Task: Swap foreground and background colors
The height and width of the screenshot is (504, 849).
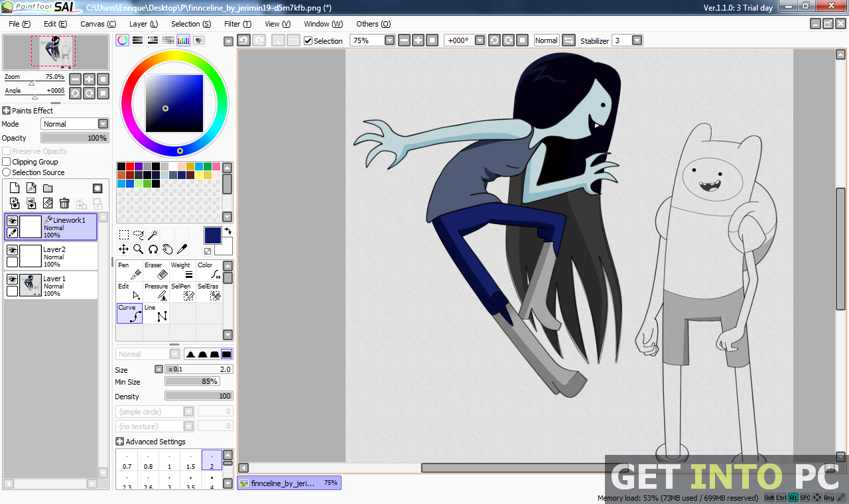Action: tap(228, 231)
